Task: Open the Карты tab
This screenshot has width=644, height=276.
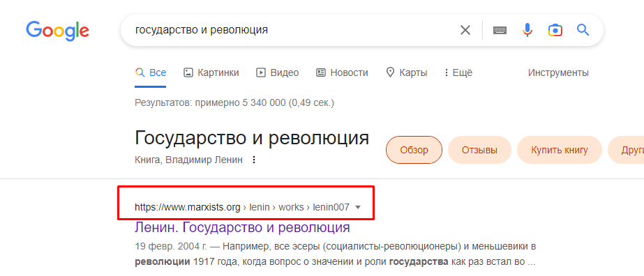Action: (x=407, y=73)
